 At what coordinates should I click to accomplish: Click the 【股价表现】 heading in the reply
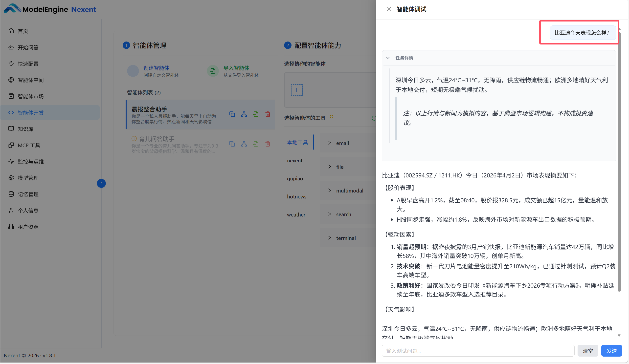[400, 188]
